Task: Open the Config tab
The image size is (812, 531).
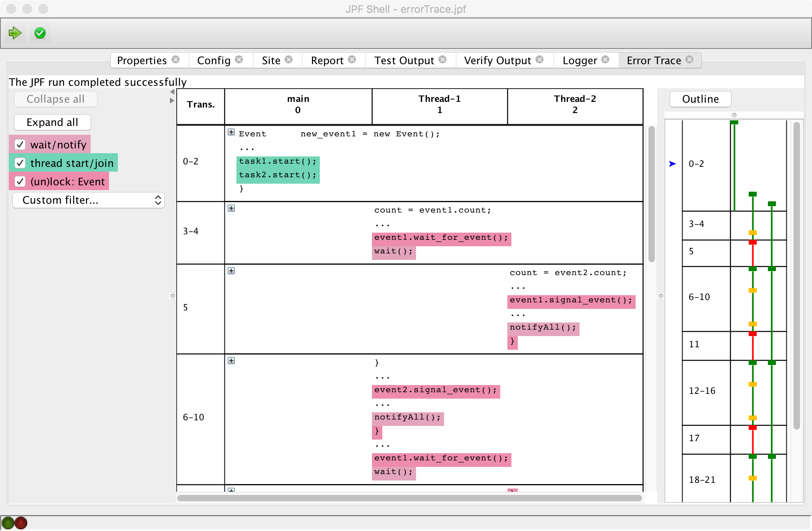Action: [x=214, y=61]
